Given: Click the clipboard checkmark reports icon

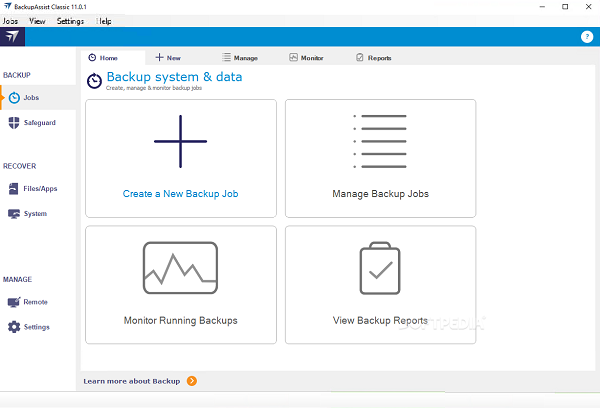Looking at the screenshot, I should pos(380,268).
